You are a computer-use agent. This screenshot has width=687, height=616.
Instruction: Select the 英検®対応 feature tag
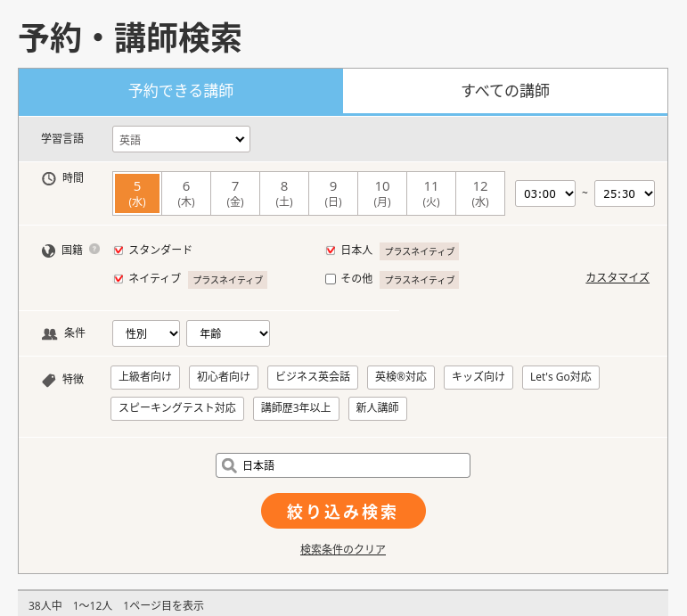point(401,377)
